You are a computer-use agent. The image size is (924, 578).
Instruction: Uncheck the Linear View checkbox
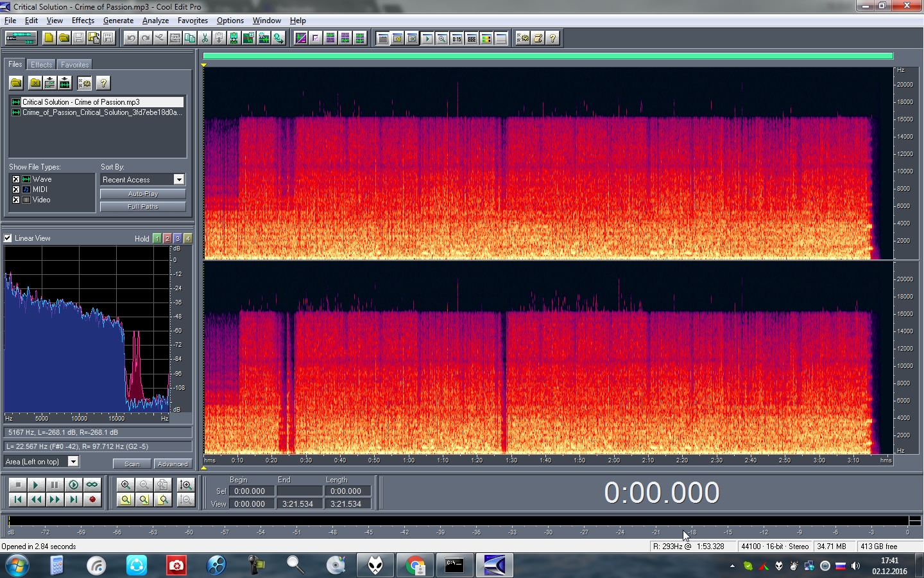point(8,238)
